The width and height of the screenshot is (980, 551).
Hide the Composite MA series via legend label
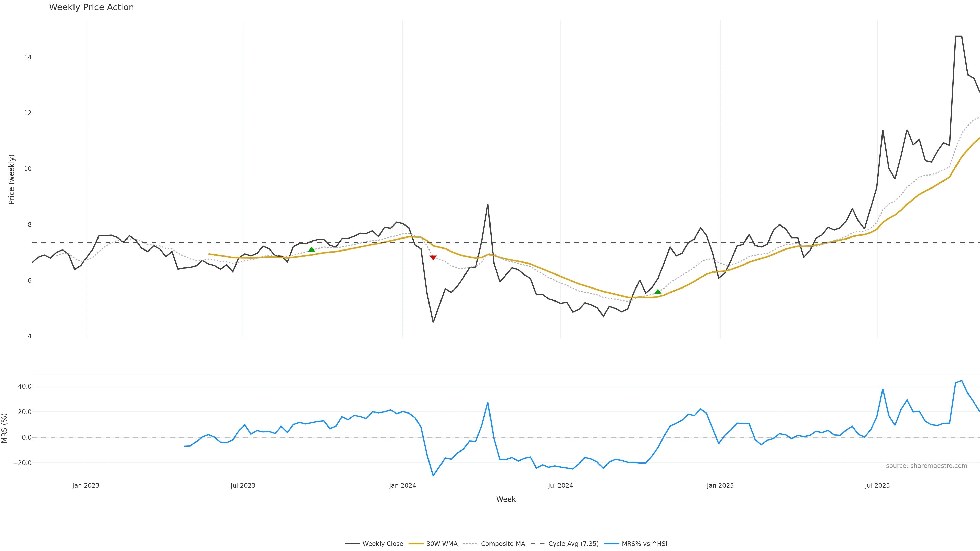503,544
